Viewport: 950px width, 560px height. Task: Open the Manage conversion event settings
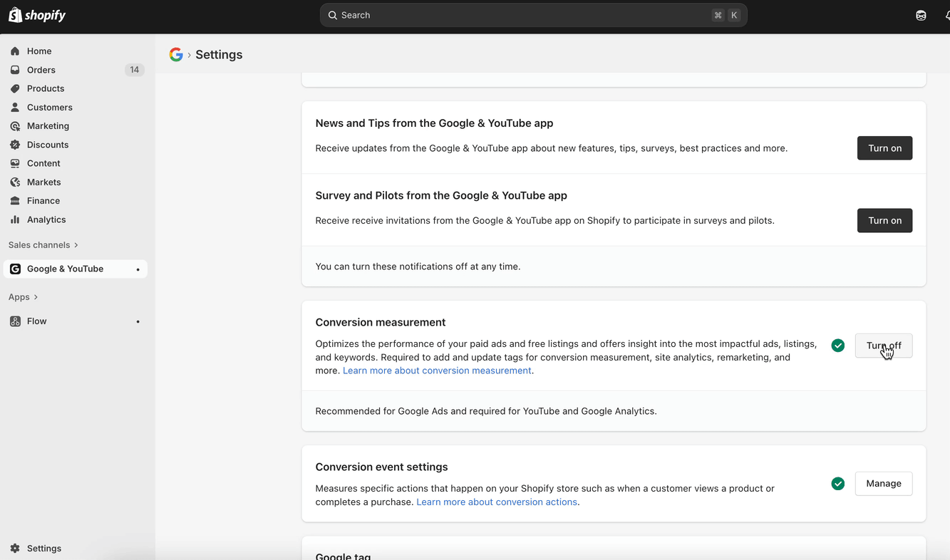point(883,483)
